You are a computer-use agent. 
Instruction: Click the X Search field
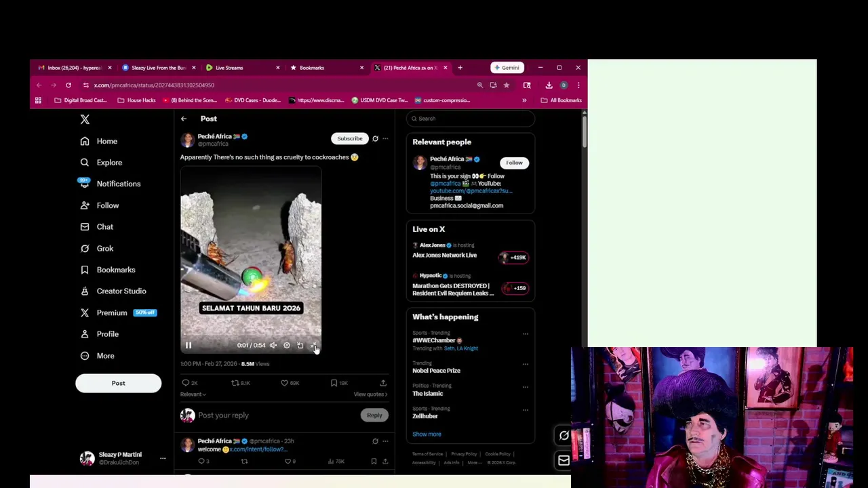point(471,119)
